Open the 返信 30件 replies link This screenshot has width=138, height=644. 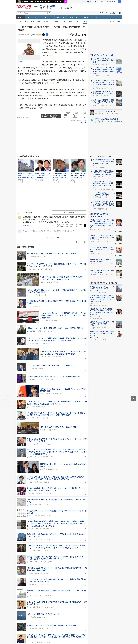tap(26, 225)
